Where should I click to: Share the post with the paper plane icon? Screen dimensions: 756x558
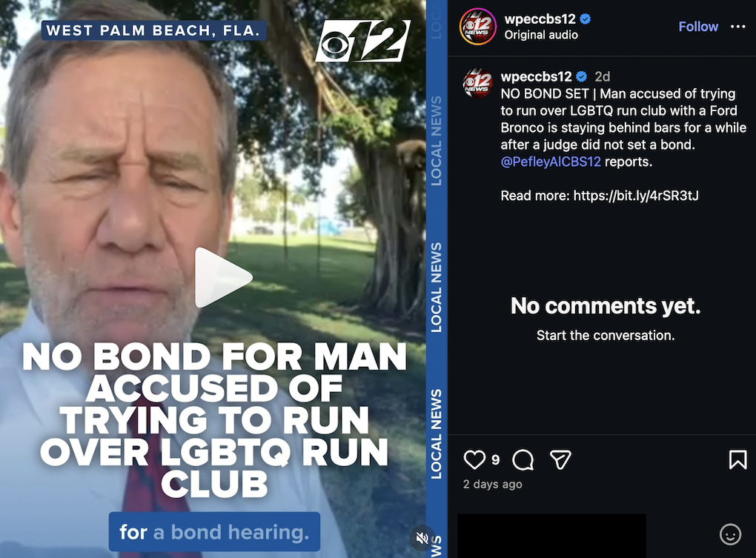(561, 459)
